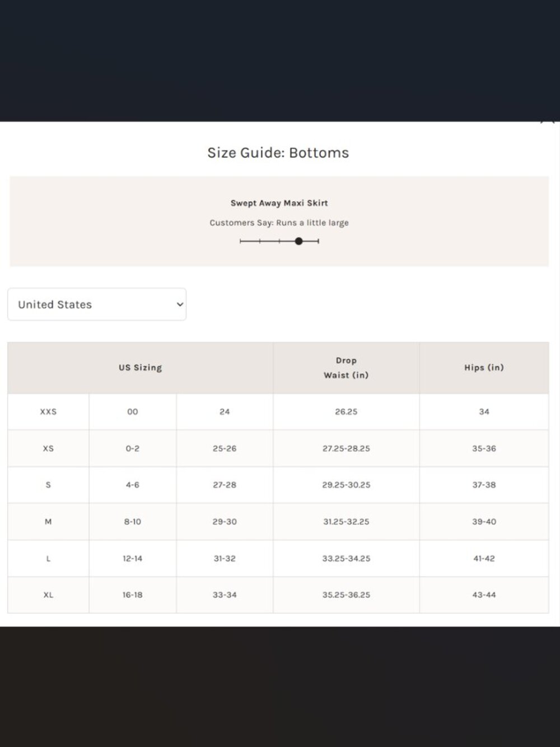Screen dimensions: 560x747
Task: Click the dropdown chevron arrow
Action: [x=180, y=304]
